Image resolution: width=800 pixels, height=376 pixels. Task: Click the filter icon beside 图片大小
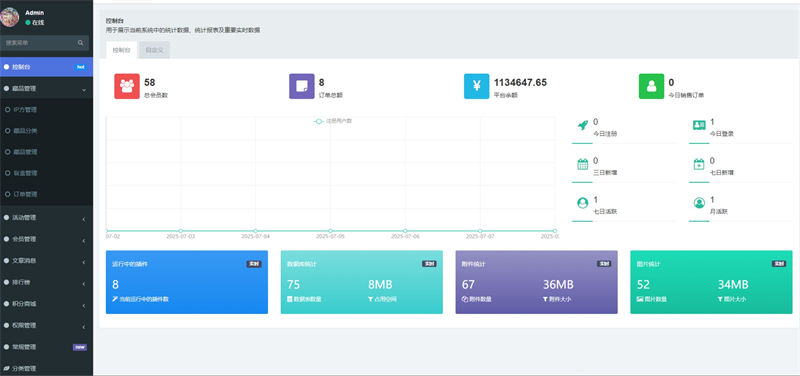[x=720, y=299]
